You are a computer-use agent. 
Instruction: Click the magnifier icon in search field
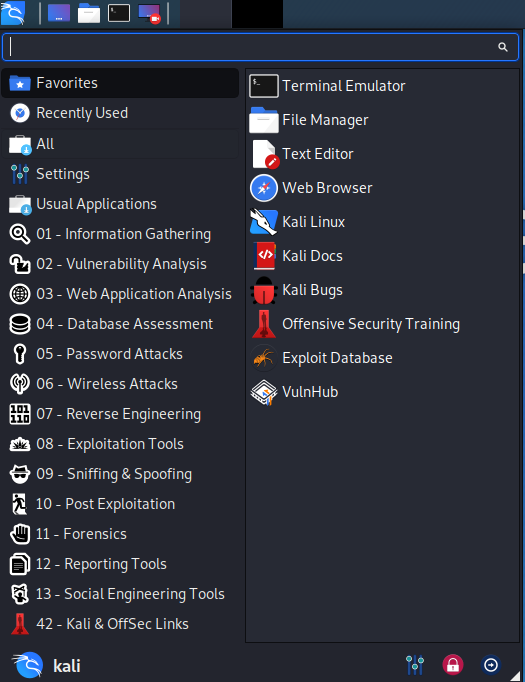pyautogui.click(x=503, y=47)
